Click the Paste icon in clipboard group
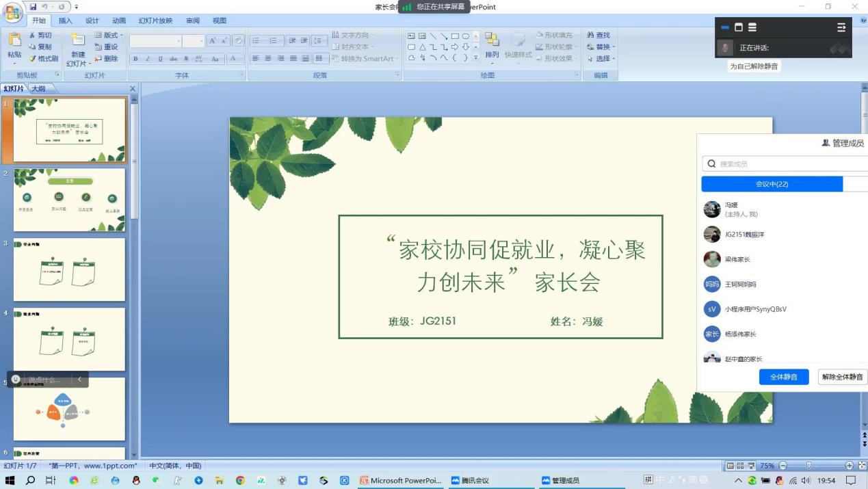 click(x=14, y=41)
